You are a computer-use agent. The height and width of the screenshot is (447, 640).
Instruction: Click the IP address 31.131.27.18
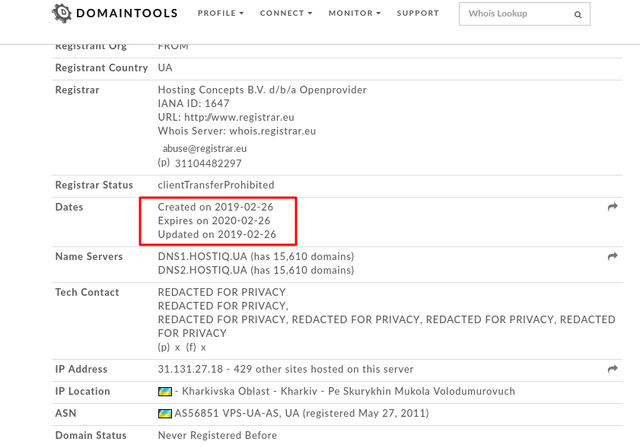point(190,369)
